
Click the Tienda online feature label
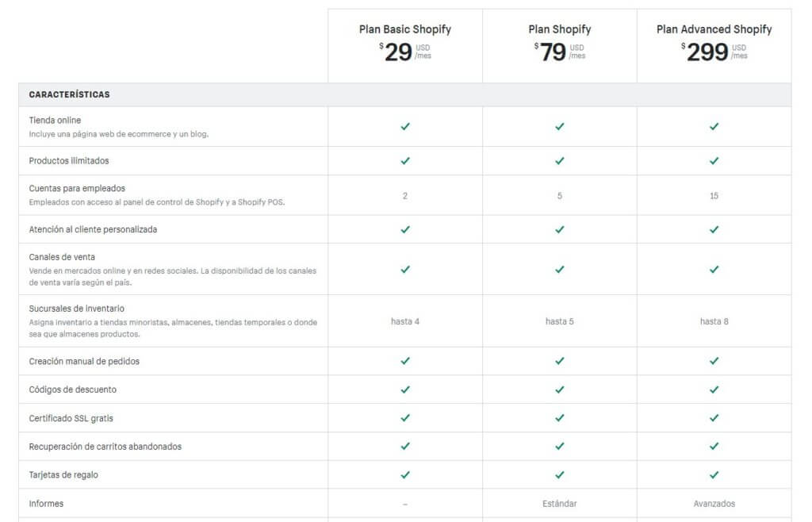(x=55, y=120)
